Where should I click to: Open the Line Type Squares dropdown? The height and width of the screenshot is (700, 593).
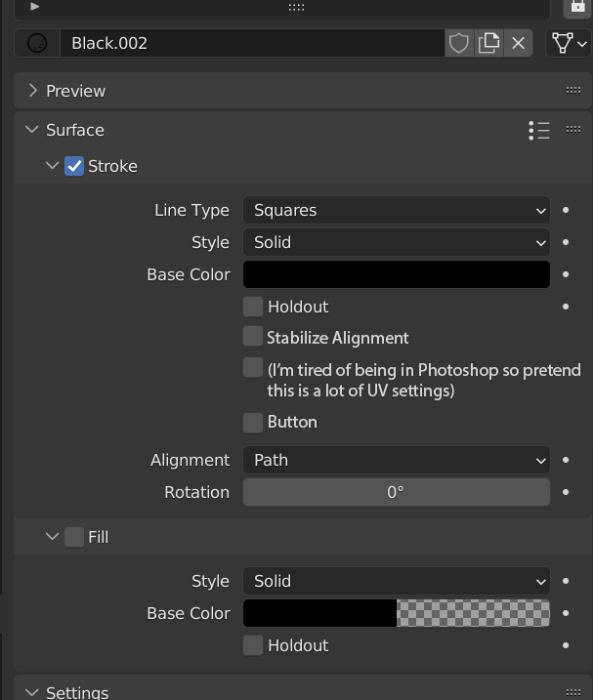tap(397, 210)
